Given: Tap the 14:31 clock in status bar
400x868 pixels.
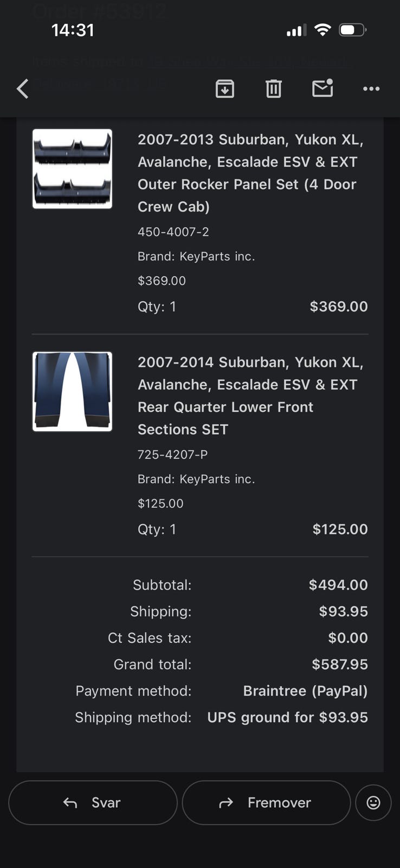Looking at the screenshot, I should 73,30.
